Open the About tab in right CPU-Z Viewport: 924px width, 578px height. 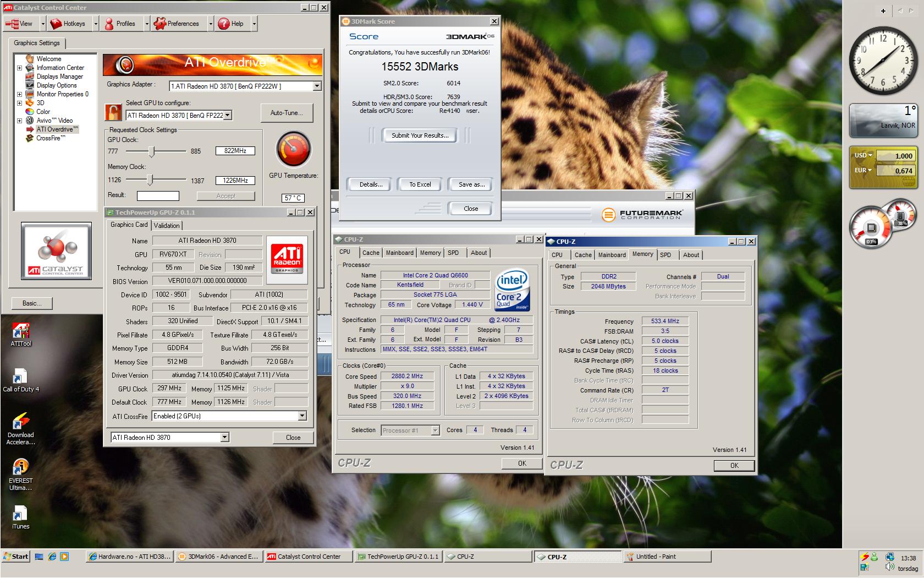691,255
